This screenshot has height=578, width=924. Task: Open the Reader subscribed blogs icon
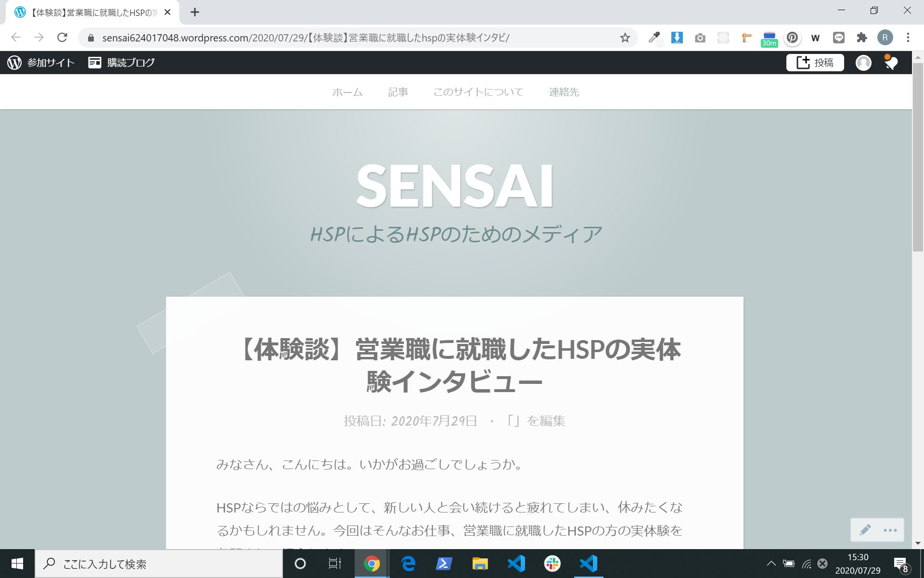(95, 63)
